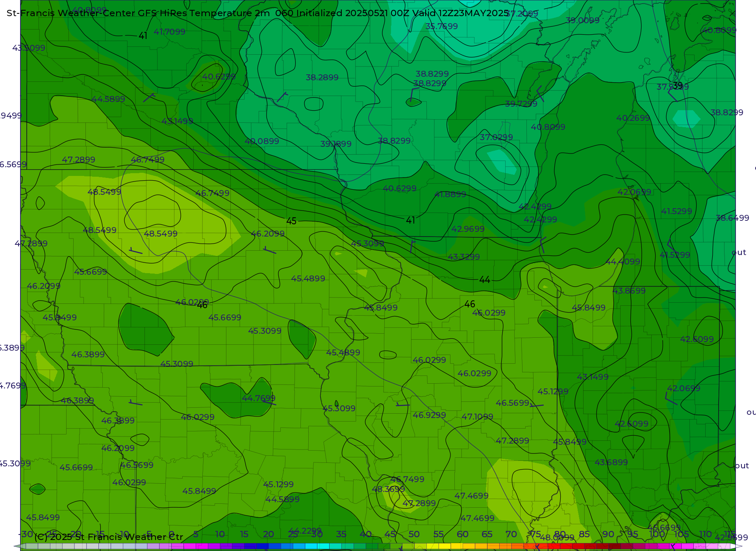756x551 pixels.
Task: Click the 44.7699 temperature value
Action: (259, 398)
